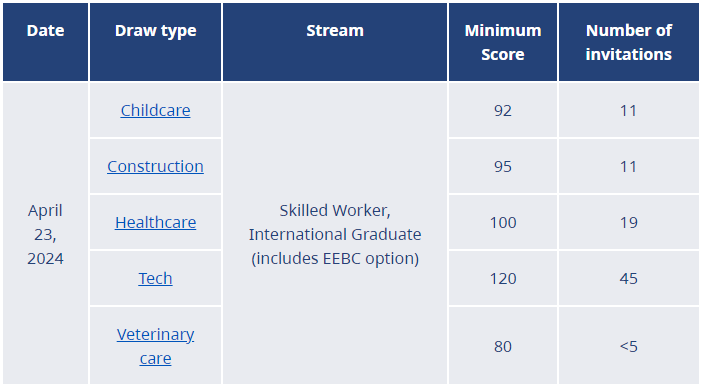Select Construction minimum score 95 cell
The height and width of the screenshot is (384, 702).
coord(503,166)
